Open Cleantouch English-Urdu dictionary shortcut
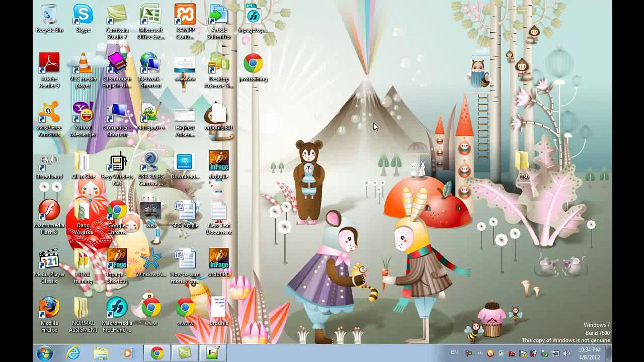 [117, 70]
